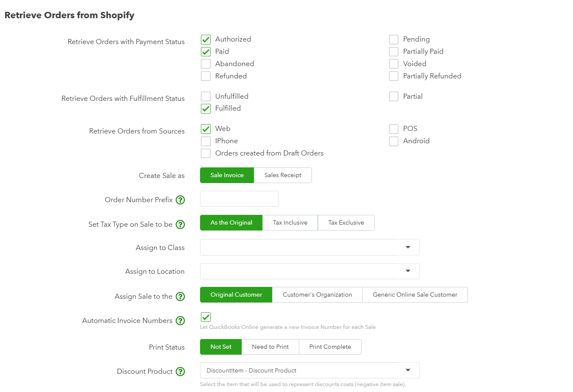Image resolution: width=573 pixels, height=392 pixels.
Task: Uncheck the Fulfilled fulfillment status
Action: (x=206, y=108)
